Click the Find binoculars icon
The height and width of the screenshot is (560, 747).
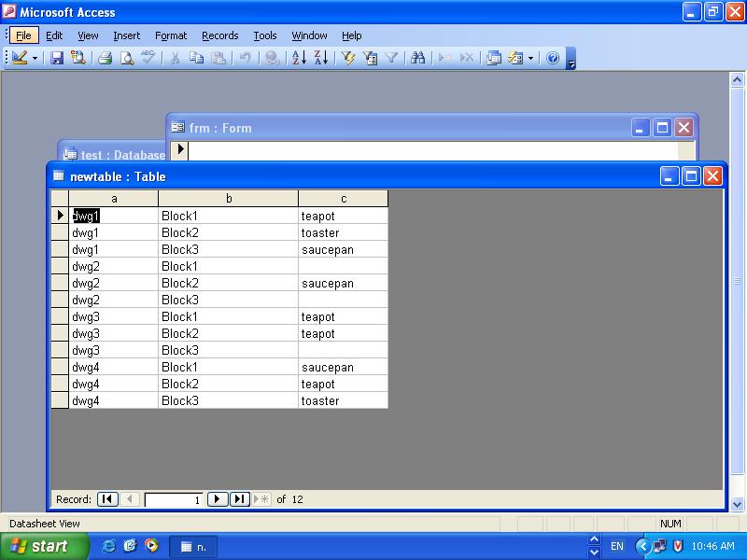418,58
